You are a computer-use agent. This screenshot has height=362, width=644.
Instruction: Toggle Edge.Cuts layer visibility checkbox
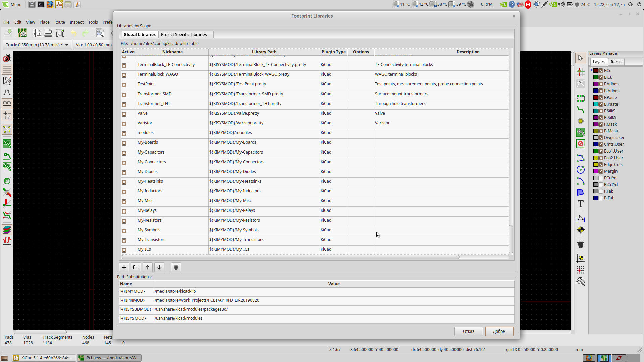pos(601,165)
